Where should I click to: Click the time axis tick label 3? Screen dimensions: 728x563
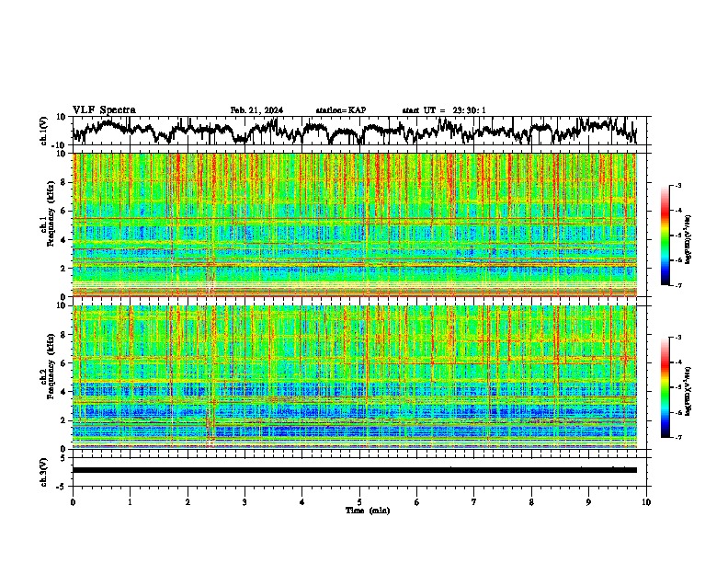coord(245,502)
